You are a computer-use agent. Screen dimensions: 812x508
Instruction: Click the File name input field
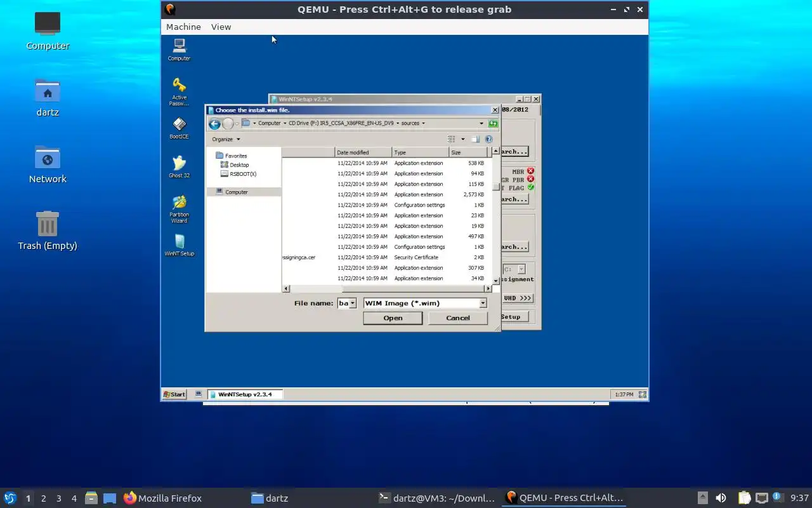[343, 304]
